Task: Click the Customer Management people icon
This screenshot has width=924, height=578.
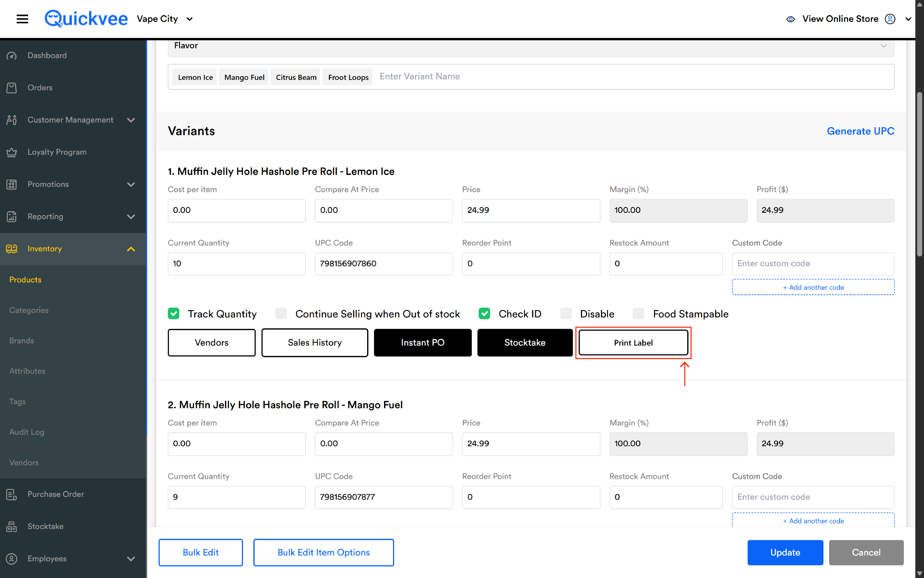Action: (x=12, y=120)
